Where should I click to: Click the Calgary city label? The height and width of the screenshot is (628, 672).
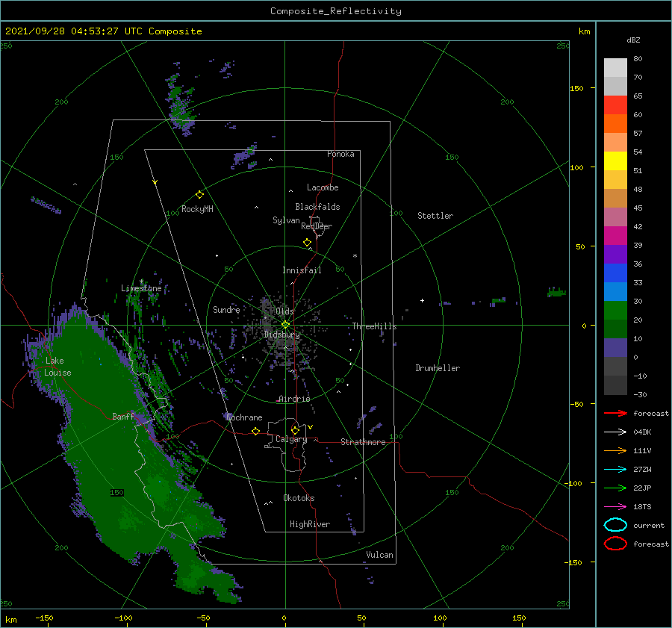(x=291, y=439)
